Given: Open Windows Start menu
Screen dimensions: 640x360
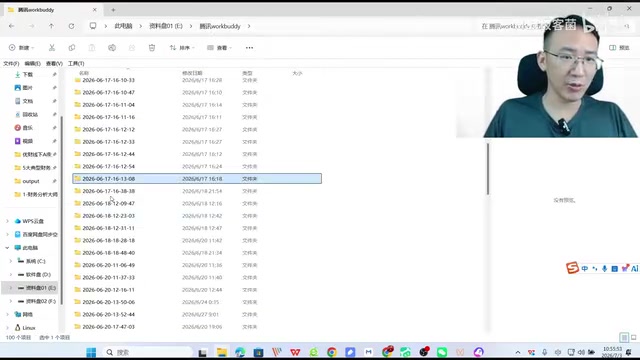Looking at the screenshot, I should coord(91,352).
